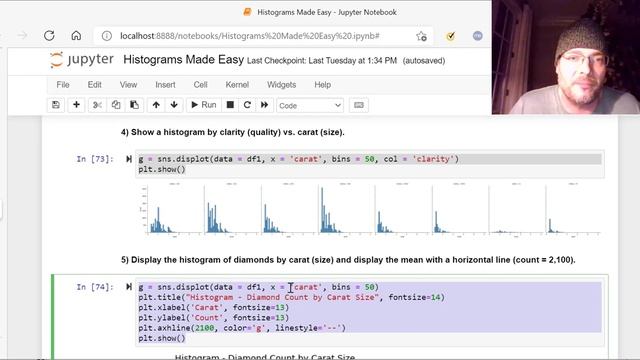
Task: Run cell In [73] with its run icon
Action: [129, 159]
